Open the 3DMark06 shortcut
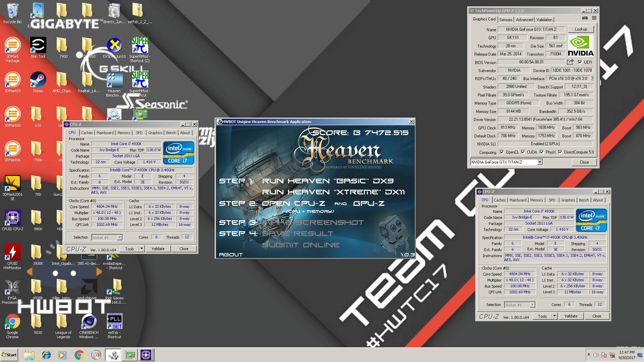Screen dimensions: 644x362 point(12,151)
